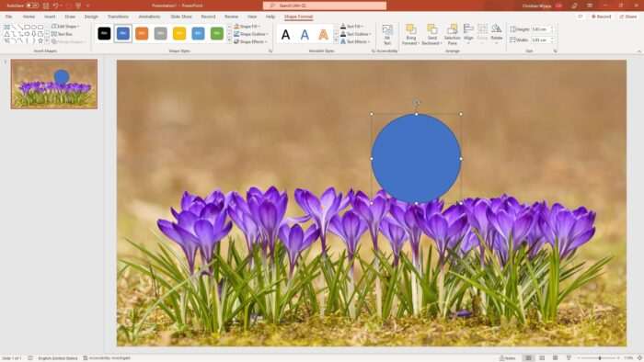Image resolution: width=644 pixels, height=362 pixels.
Task: Switch to Normal view icon
Action: click(528, 358)
